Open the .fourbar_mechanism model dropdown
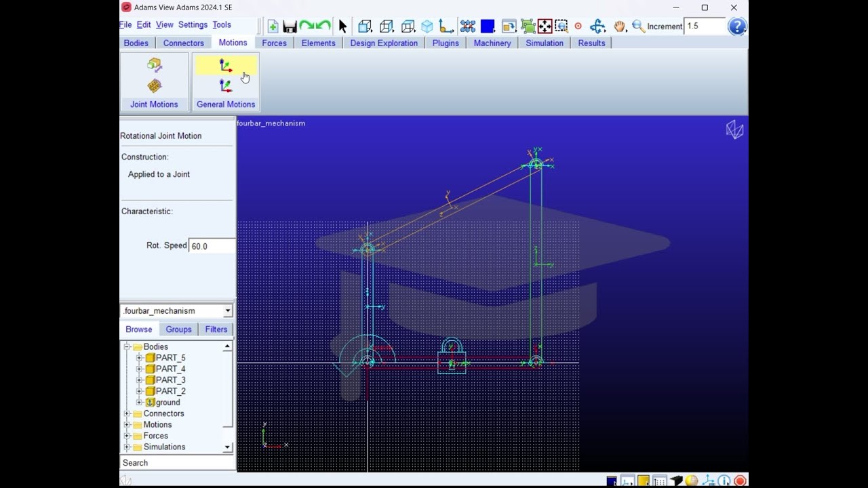 click(227, 311)
